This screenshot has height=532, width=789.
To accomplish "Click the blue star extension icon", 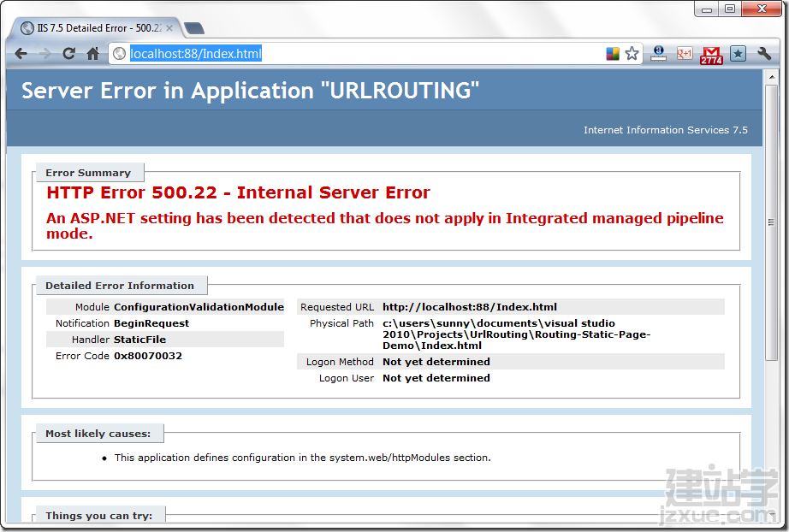I will [738, 53].
